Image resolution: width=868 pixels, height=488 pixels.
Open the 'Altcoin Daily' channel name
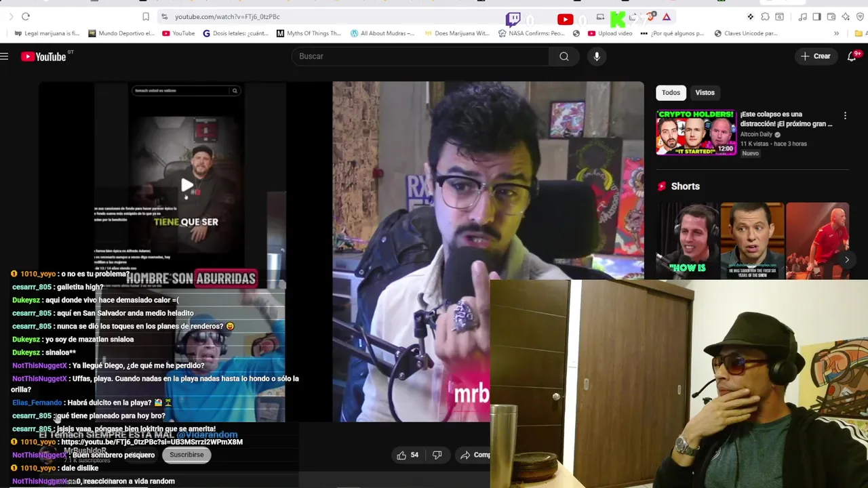(x=756, y=134)
